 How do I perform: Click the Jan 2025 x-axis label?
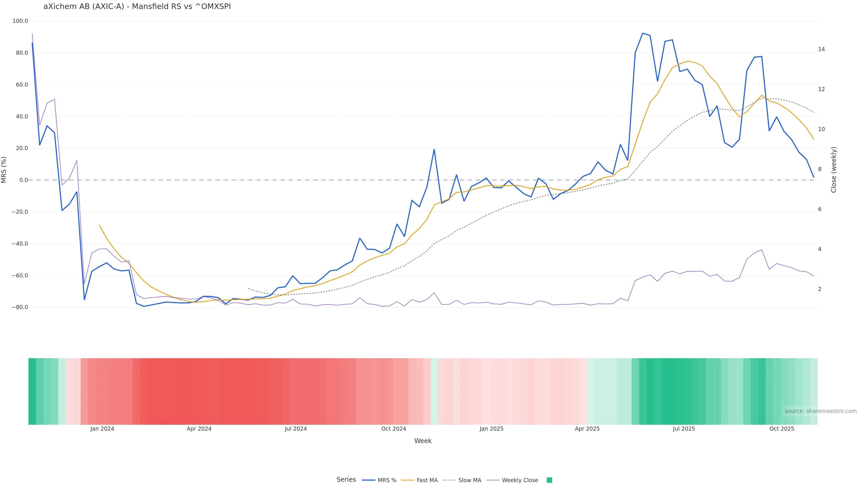pos(491,429)
